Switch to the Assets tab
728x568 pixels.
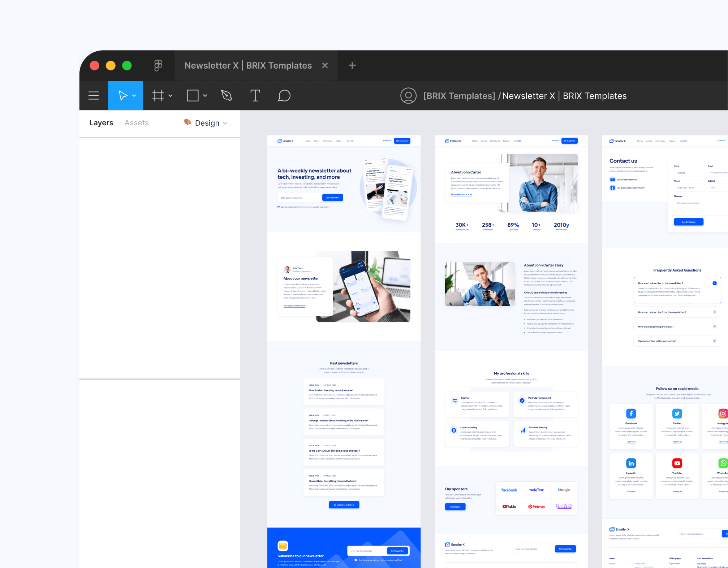(137, 123)
